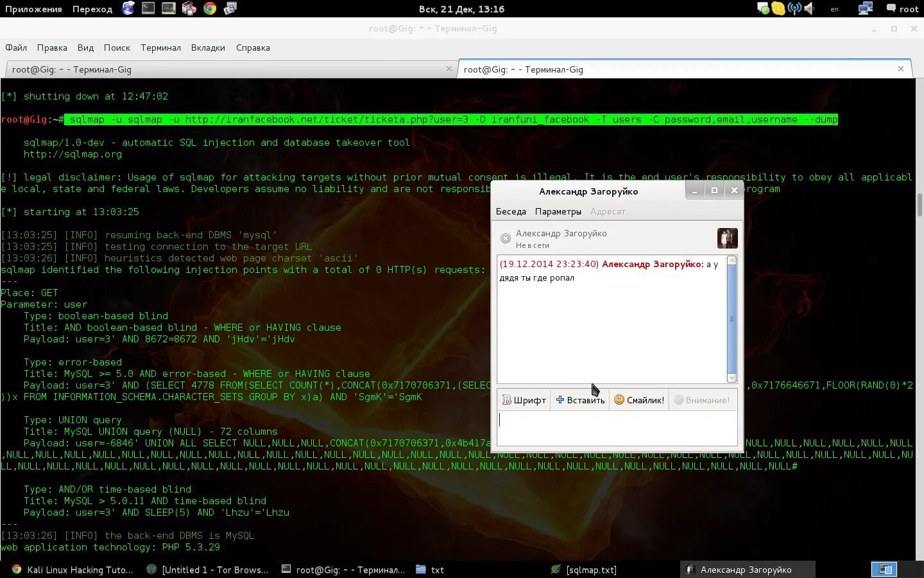This screenshot has width=924, height=578.
Task: Click Александр Загоруйко avatar thumbnail
Action: pyautogui.click(x=727, y=238)
